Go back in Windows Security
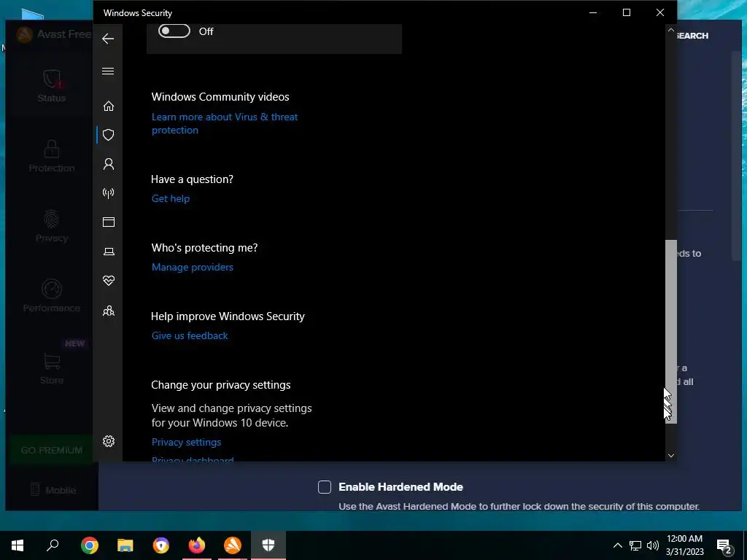This screenshot has width=747, height=560. click(x=108, y=39)
